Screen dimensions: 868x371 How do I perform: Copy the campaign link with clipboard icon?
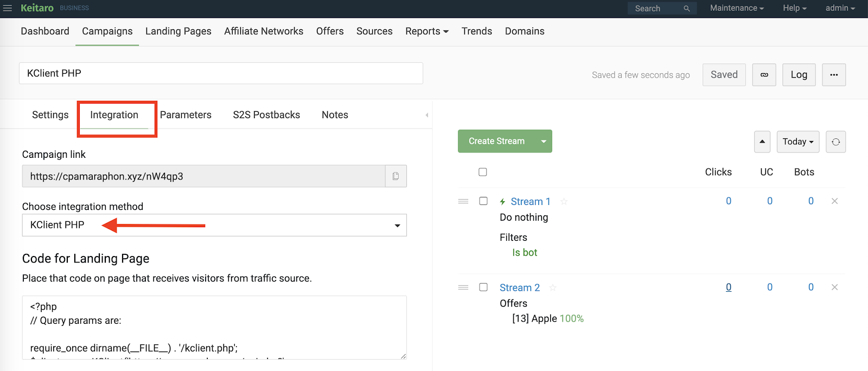396,176
